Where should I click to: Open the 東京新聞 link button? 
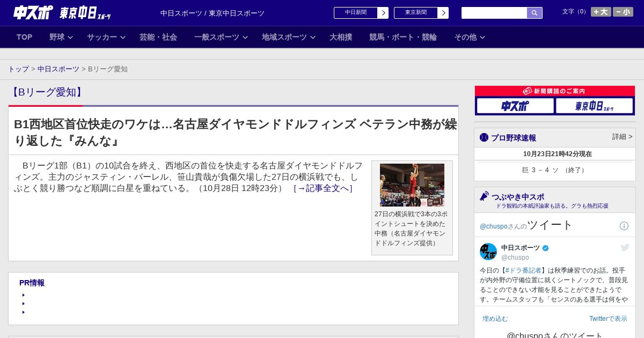[416, 13]
